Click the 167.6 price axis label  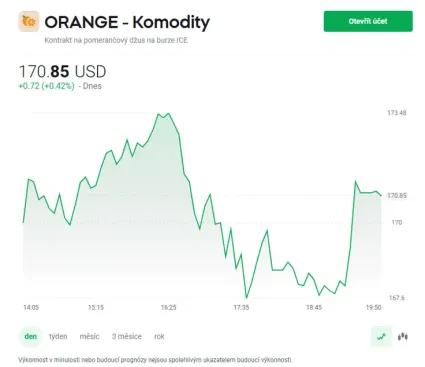pyautogui.click(x=397, y=298)
